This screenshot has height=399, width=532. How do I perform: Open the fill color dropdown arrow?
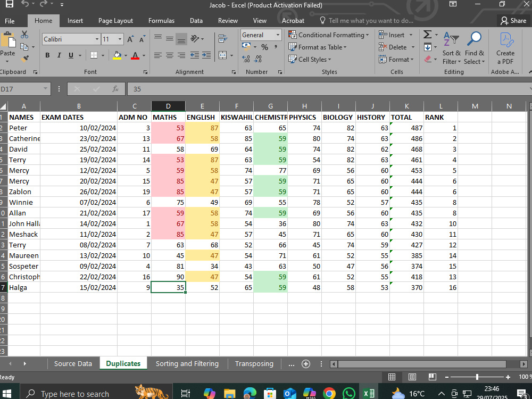(126, 56)
